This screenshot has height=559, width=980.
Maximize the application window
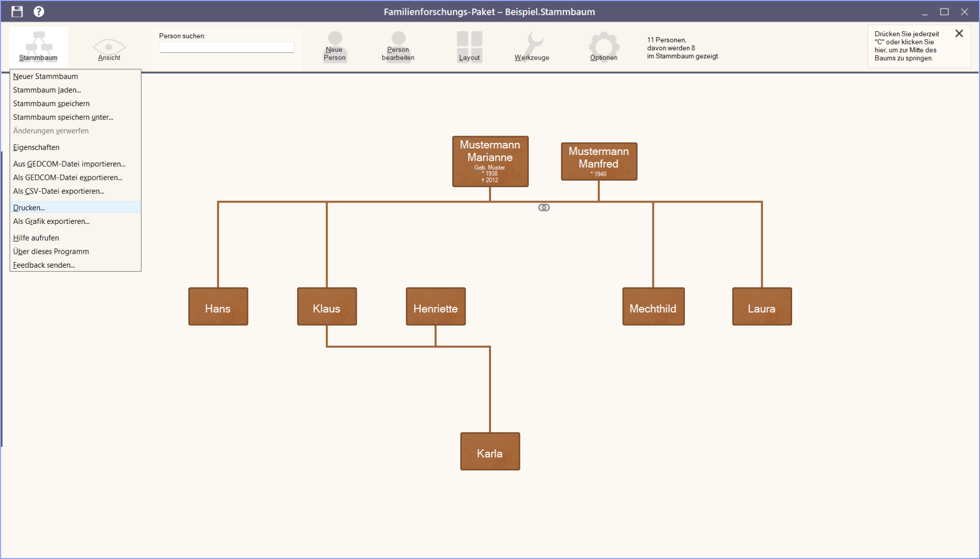[944, 12]
